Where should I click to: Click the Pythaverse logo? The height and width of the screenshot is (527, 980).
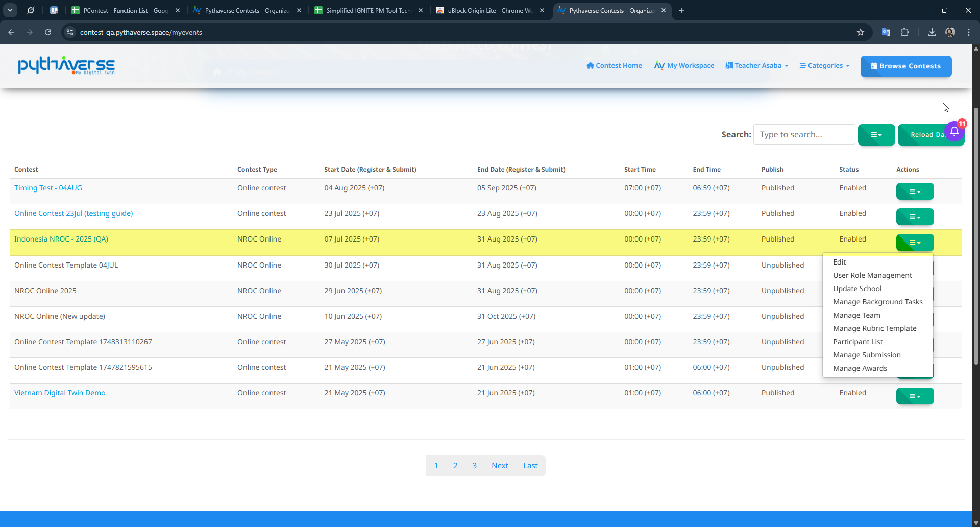tap(66, 65)
